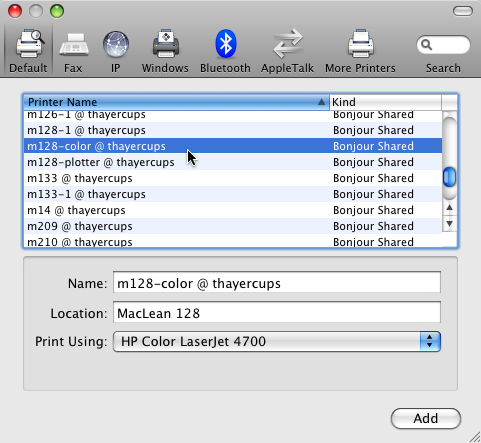The image size is (481, 443).
Task: Click the scroll up arrow of printer list
Action: (449, 208)
